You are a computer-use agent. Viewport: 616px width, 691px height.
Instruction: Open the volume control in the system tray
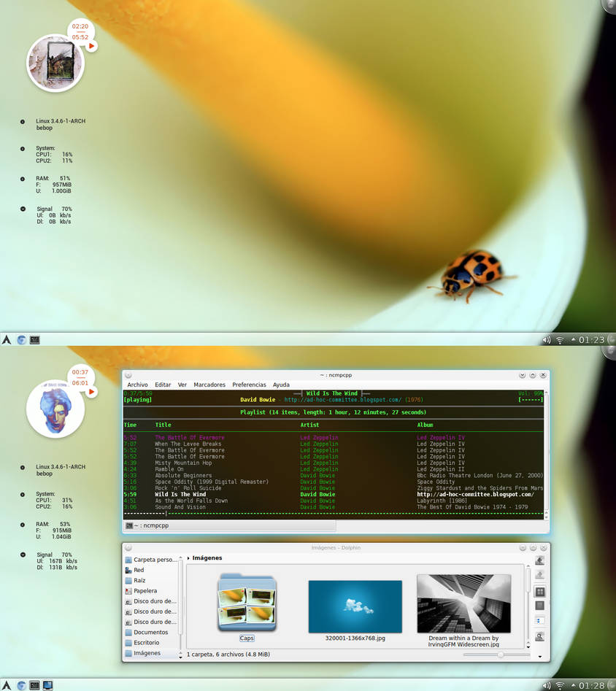(x=546, y=685)
